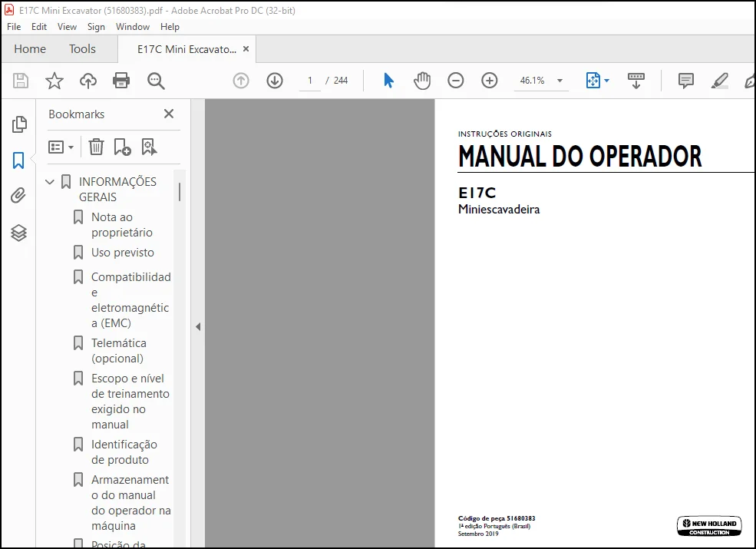Viewport: 756px width, 549px height.
Task: Click the page number input field
Action: tap(310, 81)
